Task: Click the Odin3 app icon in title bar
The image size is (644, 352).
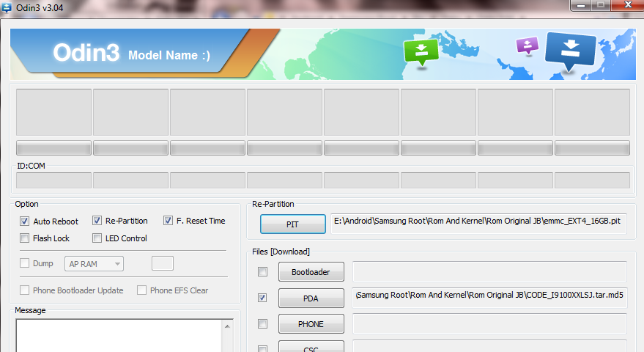Action: tap(6, 7)
